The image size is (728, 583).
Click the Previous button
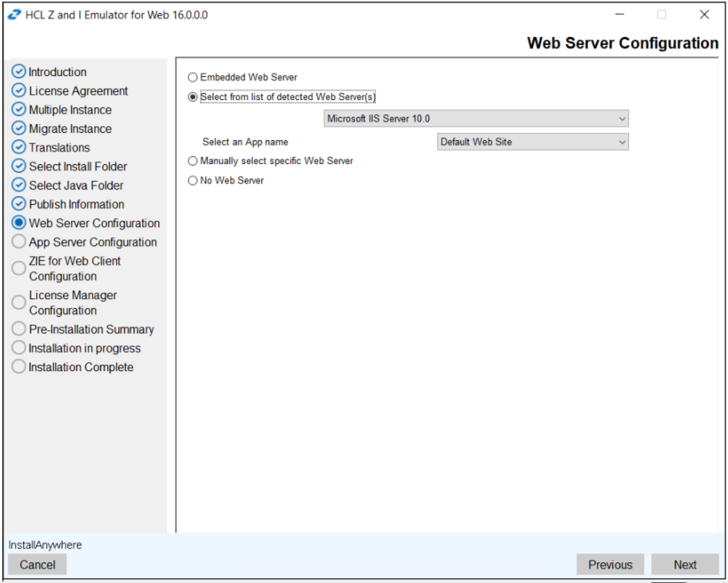pos(610,565)
